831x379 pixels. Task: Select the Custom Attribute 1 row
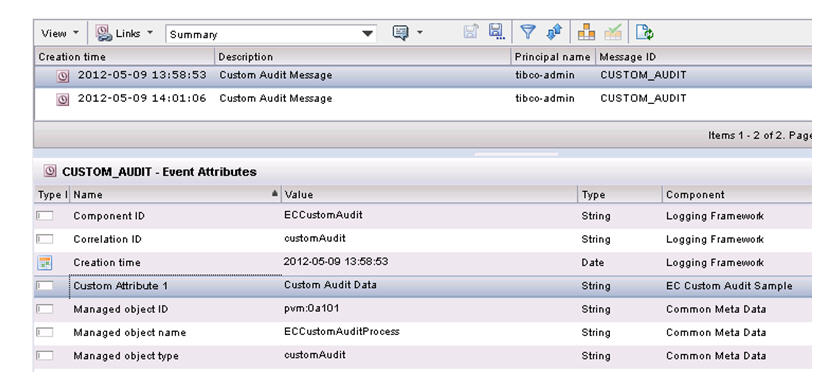click(x=423, y=286)
